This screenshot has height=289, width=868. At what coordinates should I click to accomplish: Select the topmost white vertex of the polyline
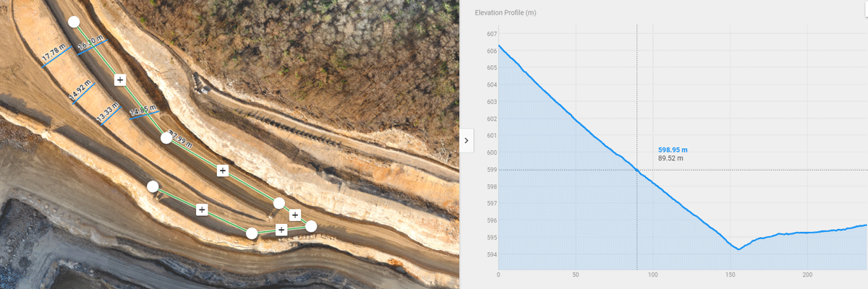coord(73,22)
